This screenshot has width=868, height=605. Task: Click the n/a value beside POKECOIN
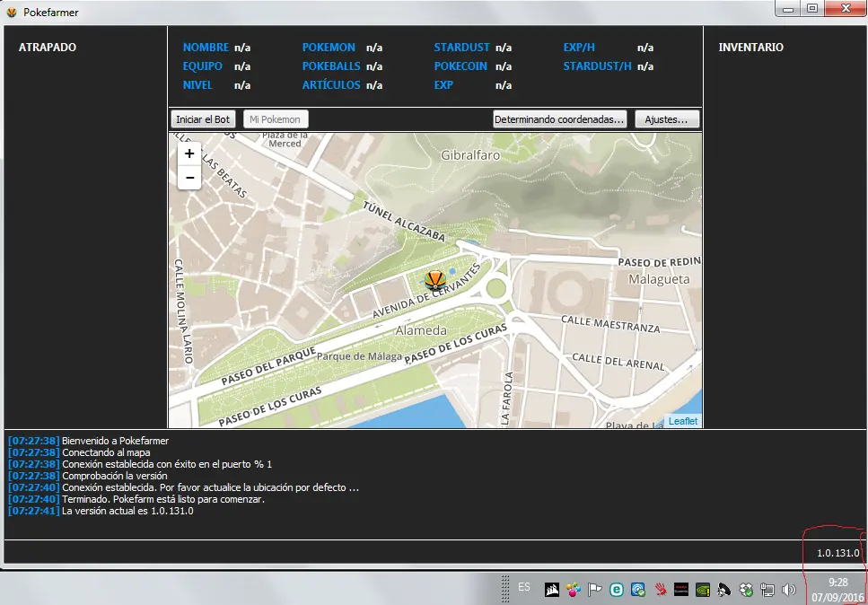tap(504, 66)
